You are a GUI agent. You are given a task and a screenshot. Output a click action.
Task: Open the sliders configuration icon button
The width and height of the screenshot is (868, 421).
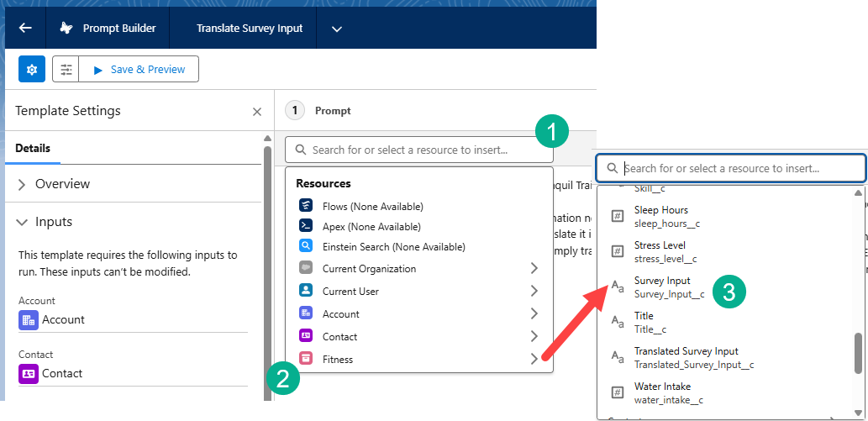point(66,69)
